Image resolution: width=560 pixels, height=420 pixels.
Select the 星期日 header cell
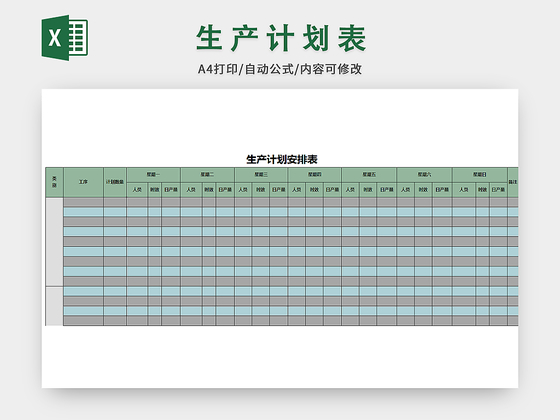pyautogui.click(x=480, y=175)
